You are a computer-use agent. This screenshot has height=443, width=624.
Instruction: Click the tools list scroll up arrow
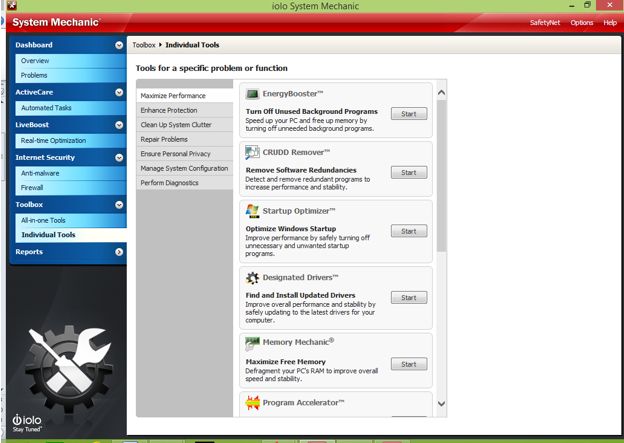441,93
